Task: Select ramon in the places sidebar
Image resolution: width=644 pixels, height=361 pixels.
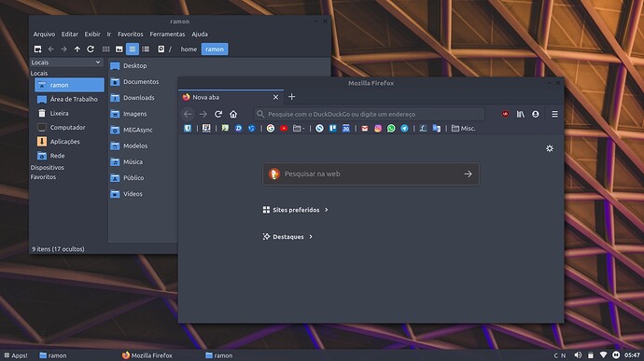Action: (69, 85)
